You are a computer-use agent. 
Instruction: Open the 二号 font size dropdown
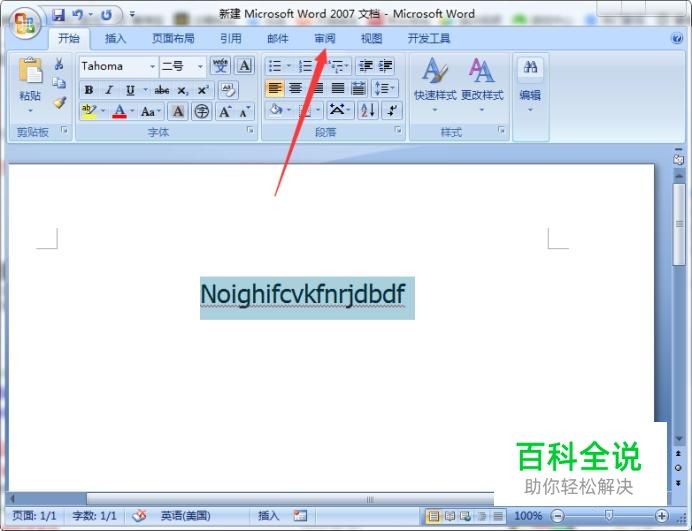[200, 66]
